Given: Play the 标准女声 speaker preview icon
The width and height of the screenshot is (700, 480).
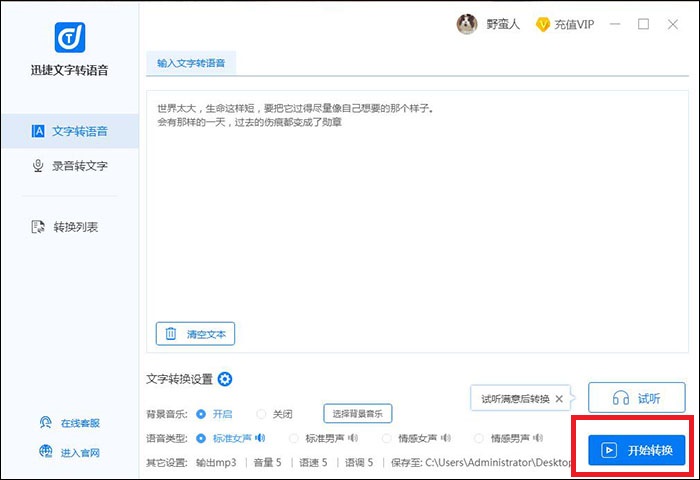Looking at the screenshot, I should tap(260, 437).
